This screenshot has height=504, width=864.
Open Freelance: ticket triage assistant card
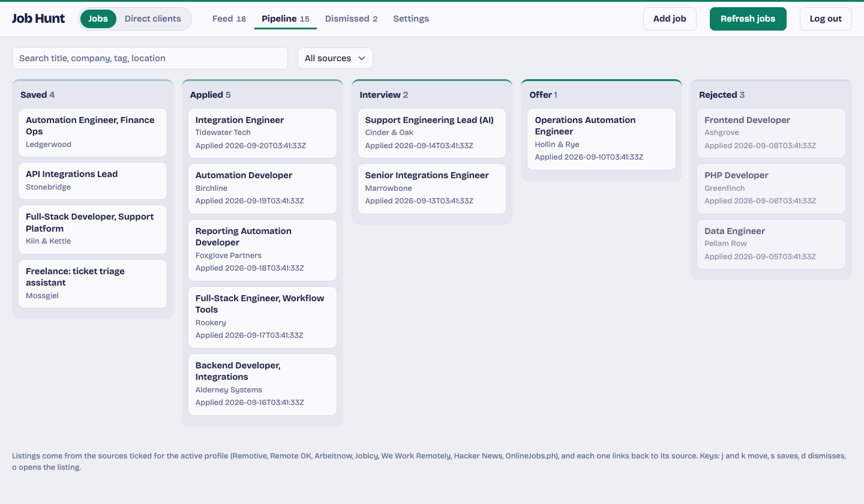pyautogui.click(x=92, y=284)
